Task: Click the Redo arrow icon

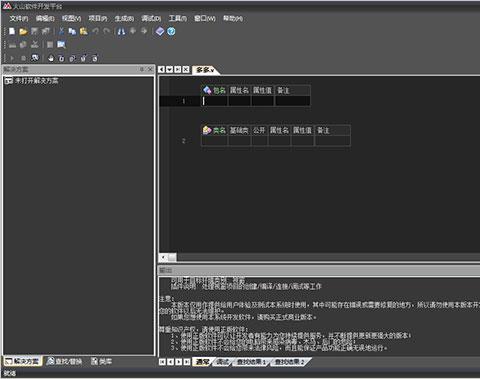Action: [x=106, y=31]
